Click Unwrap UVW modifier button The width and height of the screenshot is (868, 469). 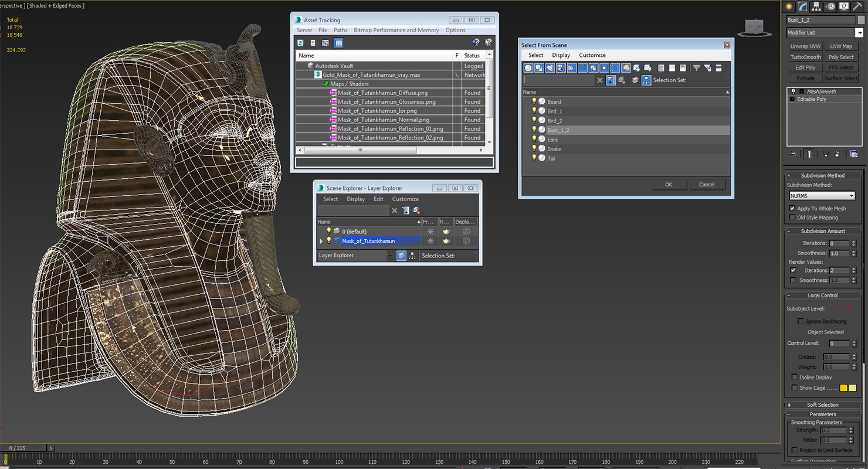(805, 46)
